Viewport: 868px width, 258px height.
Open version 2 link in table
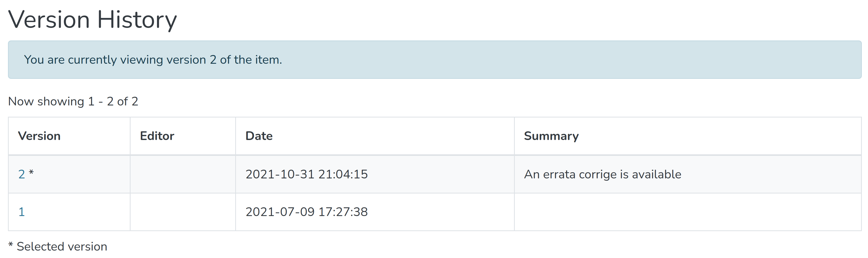click(x=22, y=174)
